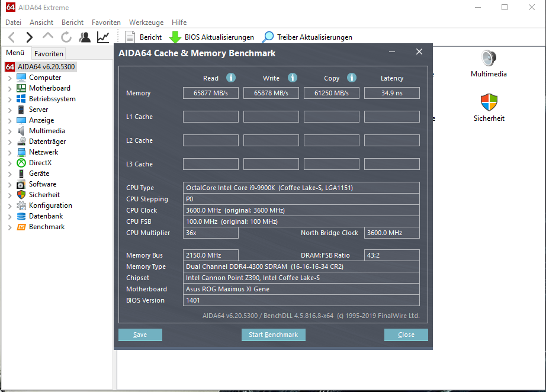Expand the Anzeige tree node
546x392 pixels.
coord(9,121)
